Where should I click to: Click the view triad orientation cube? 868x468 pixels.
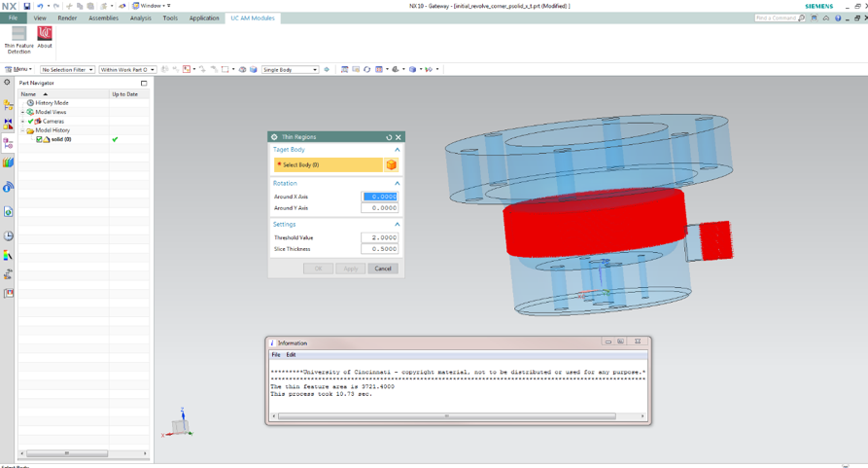(180, 425)
